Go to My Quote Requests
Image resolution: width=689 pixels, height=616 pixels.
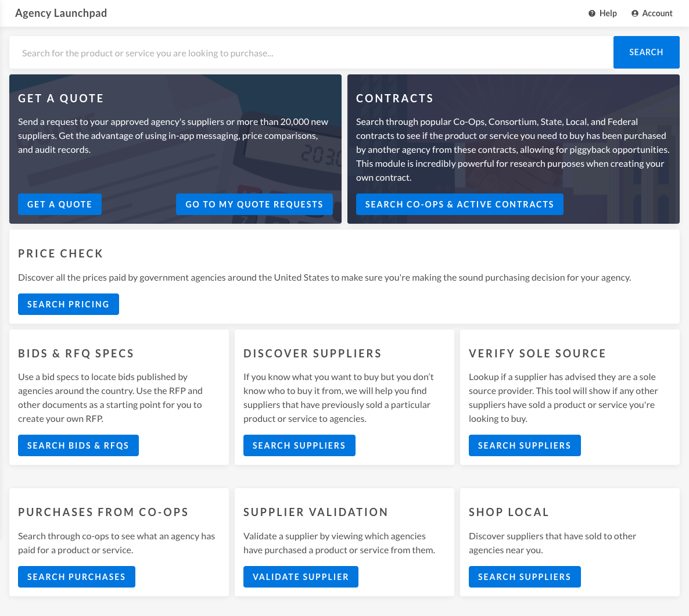pos(254,205)
